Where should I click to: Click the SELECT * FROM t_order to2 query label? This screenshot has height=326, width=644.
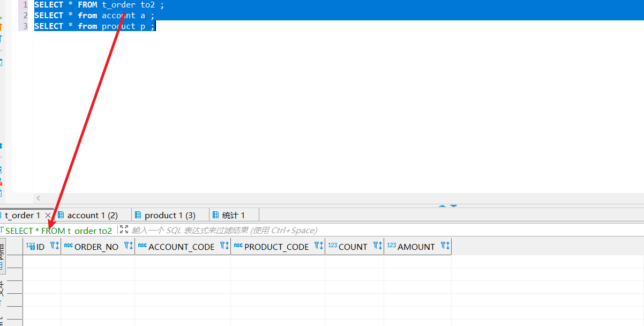(59, 231)
